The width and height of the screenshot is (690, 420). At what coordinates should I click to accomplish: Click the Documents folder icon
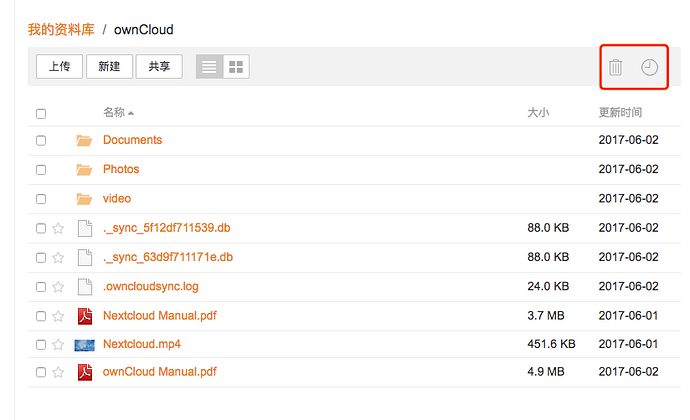coord(84,140)
